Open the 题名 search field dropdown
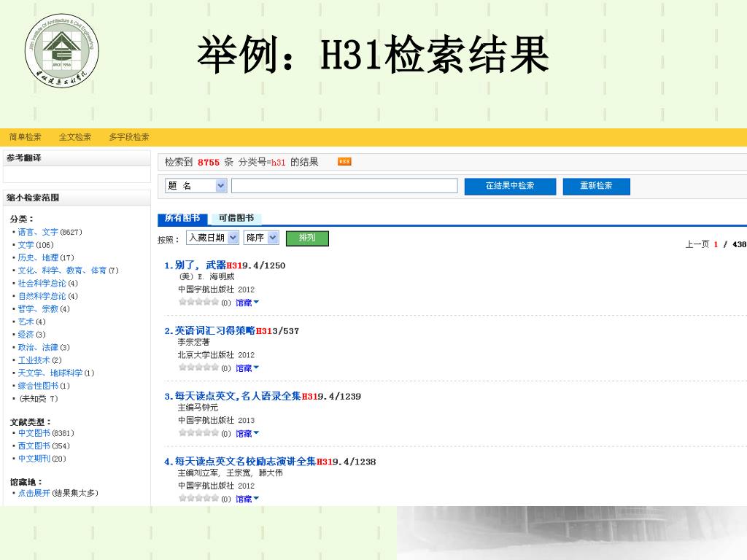This screenshot has height=560, width=747. [x=196, y=186]
